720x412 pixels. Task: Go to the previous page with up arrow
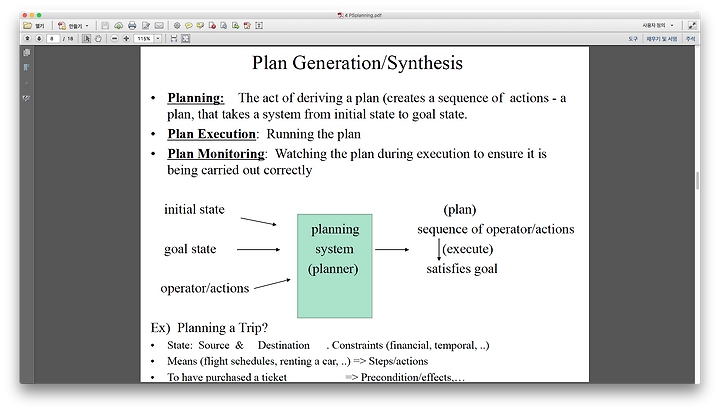(28, 39)
